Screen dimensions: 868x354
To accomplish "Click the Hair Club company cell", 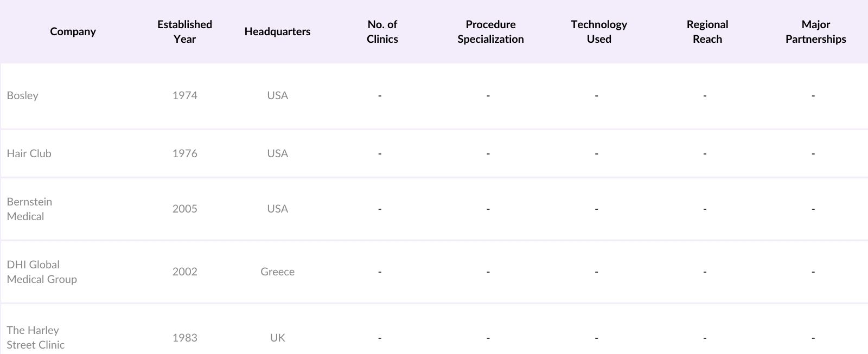I will 29,153.
